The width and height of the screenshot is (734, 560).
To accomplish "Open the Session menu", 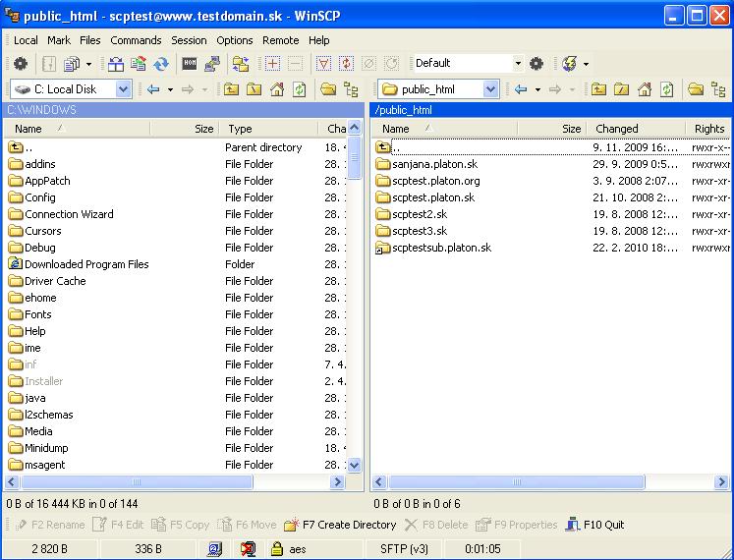I will (x=189, y=40).
